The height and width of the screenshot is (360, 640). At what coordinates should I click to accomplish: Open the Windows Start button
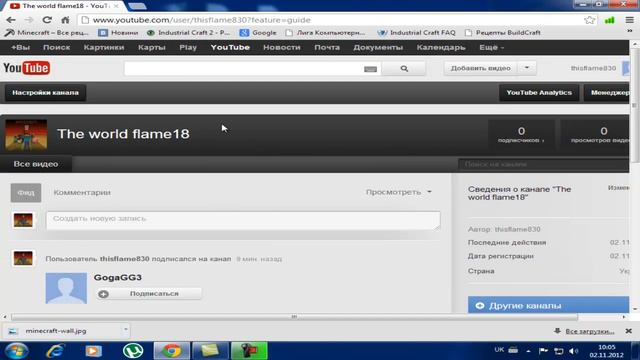click(16, 351)
